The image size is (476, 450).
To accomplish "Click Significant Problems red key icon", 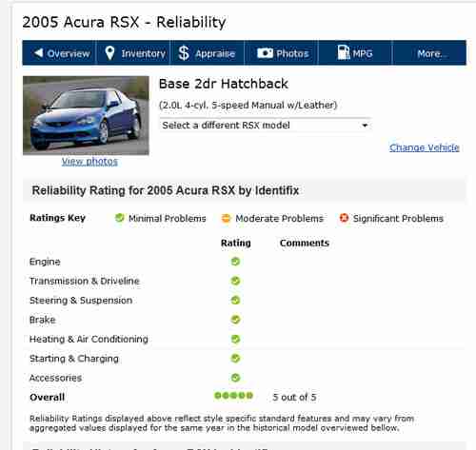I will (344, 218).
